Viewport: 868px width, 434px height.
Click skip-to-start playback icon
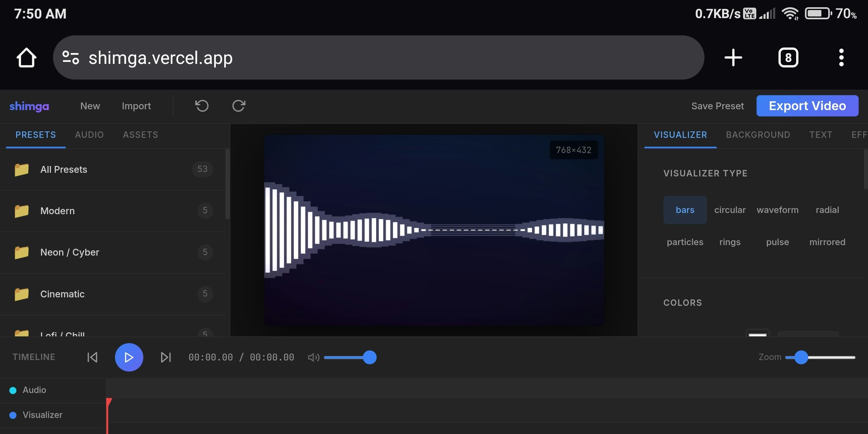pyautogui.click(x=92, y=357)
